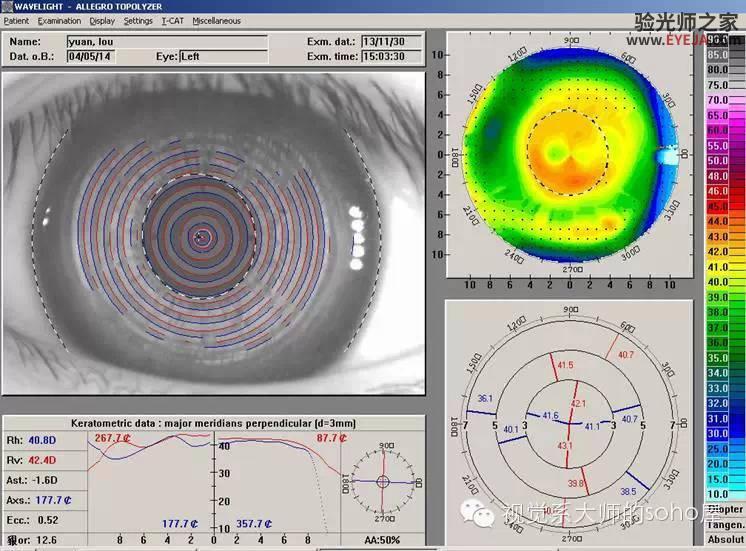Image resolution: width=746 pixels, height=551 pixels.
Task: Click the red 87.7 meridian label
Action: coord(332,438)
